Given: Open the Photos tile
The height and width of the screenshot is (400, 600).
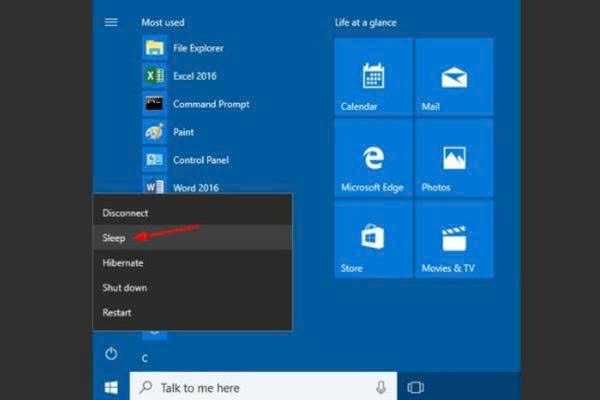Looking at the screenshot, I should (454, 158).
